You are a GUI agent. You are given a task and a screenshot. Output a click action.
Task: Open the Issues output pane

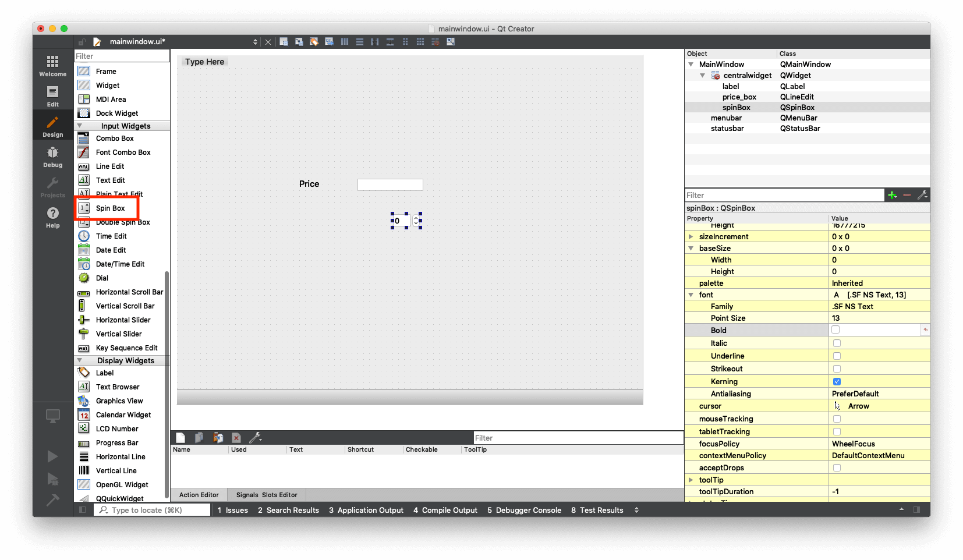pyautogui.click(x=232, y=511)
